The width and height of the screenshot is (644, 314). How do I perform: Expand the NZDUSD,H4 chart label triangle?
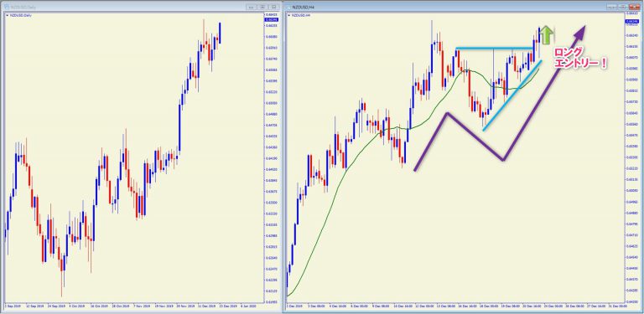[288, 15]
